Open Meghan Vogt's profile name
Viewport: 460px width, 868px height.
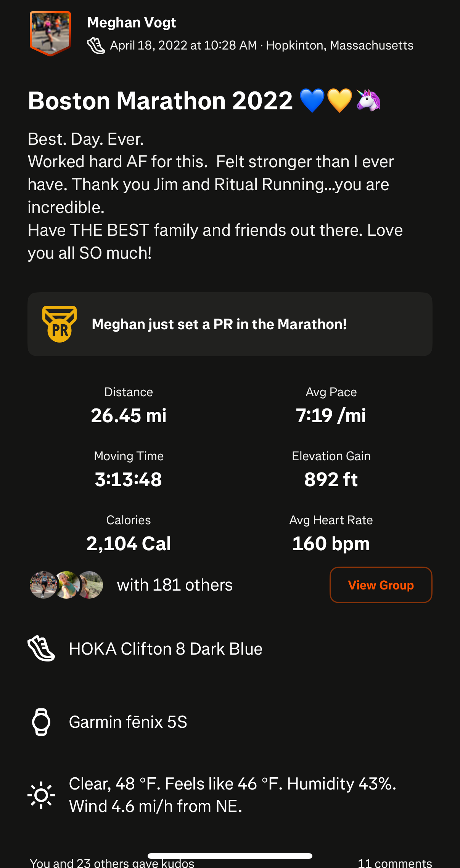pyautogui.click(x=132, y=22)
